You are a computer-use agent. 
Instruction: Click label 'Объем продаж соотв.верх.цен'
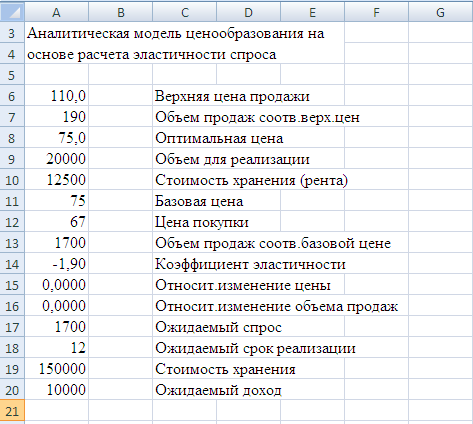(257, 117)
